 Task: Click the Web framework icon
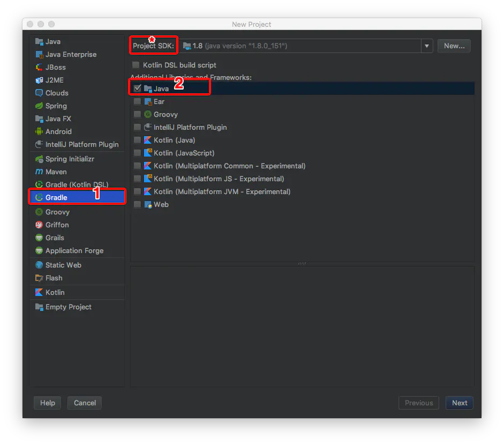point(148,205)
